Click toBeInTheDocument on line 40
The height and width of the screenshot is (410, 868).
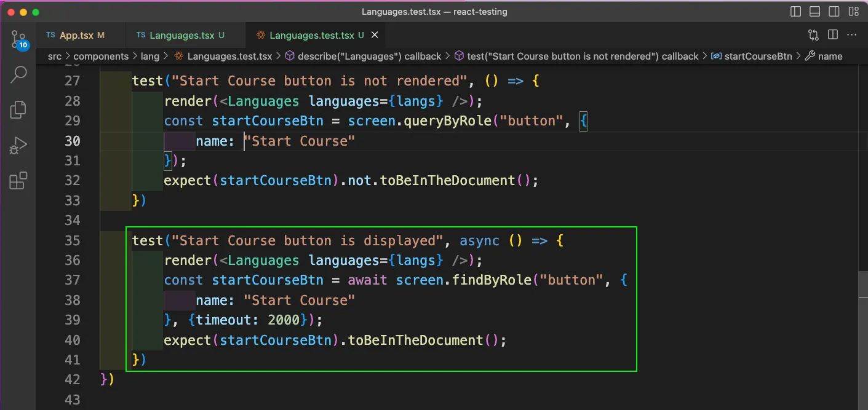coord(416,340)
